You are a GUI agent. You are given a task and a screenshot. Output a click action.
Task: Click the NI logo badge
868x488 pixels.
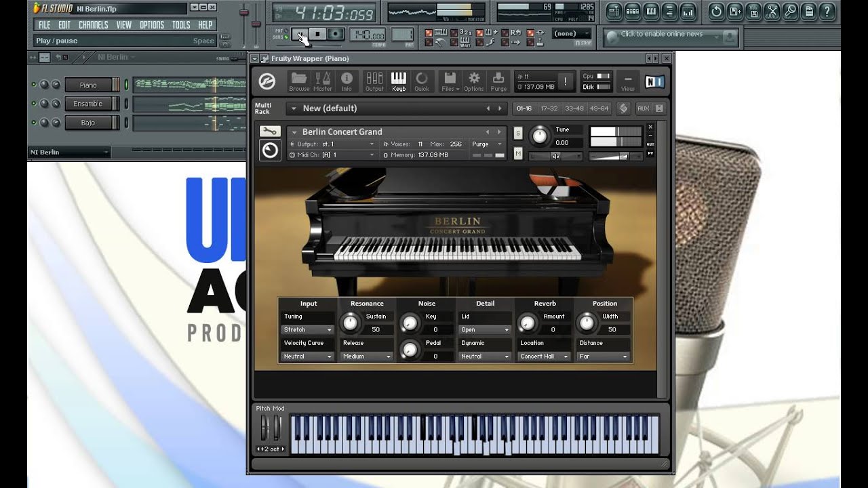(654, 81)
